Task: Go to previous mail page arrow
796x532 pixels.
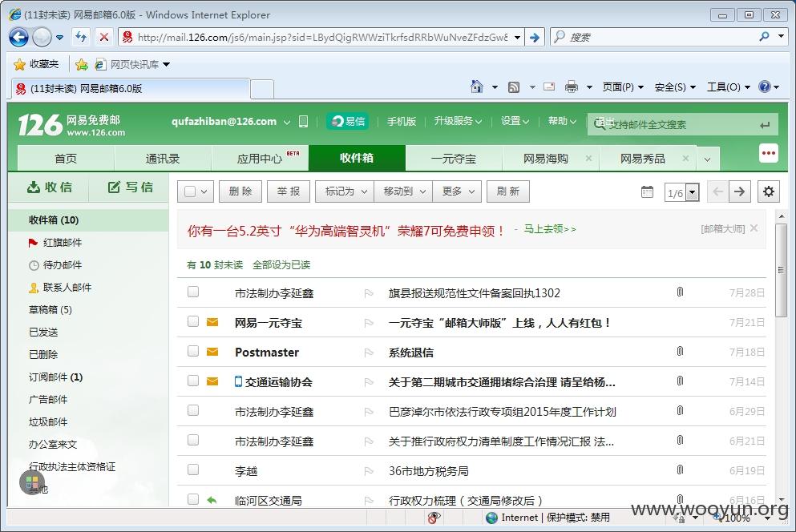Action: pyautogui.click(x=717, y=191)
